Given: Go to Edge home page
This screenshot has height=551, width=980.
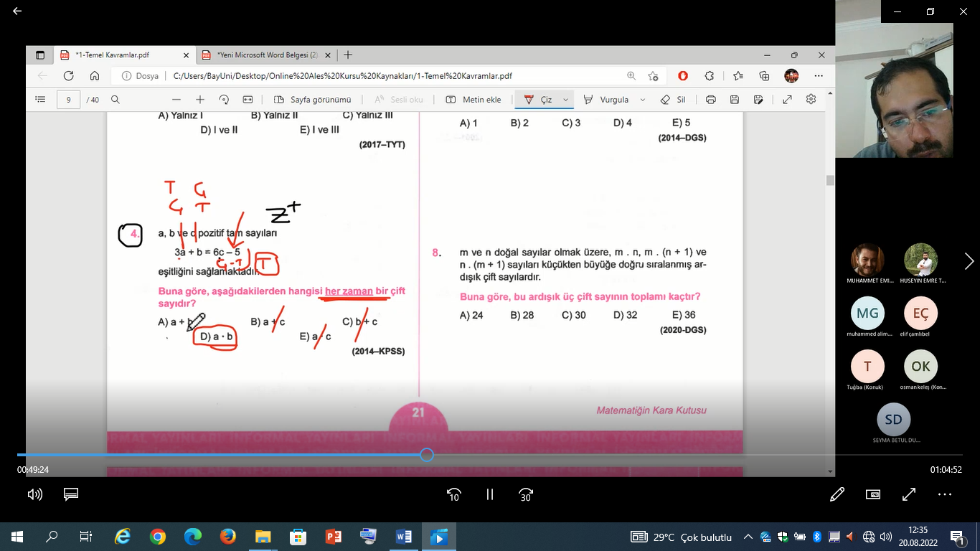Looking at the screenshot, I should click(x=95, y=76).
